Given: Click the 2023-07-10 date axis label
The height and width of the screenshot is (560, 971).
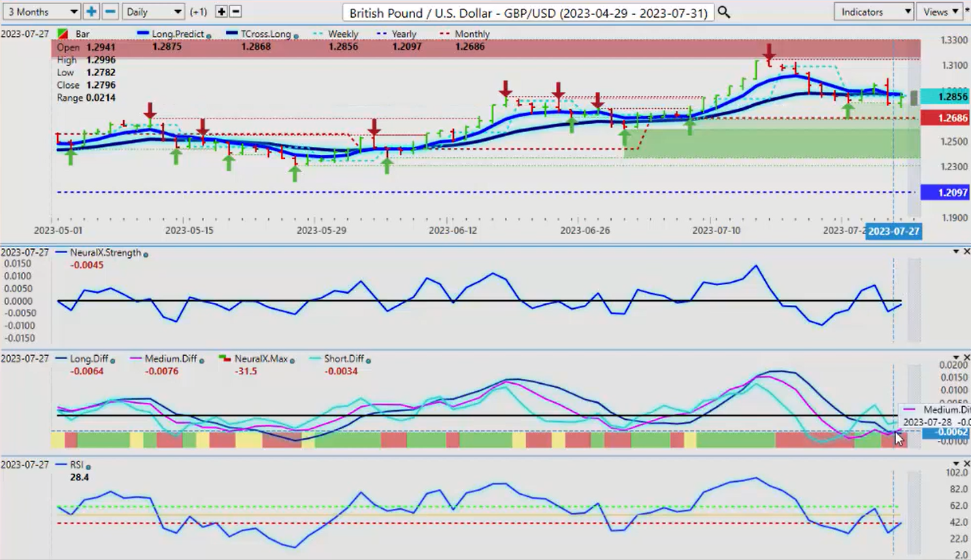Looking at the screenshot, I should tap(716, 231).
